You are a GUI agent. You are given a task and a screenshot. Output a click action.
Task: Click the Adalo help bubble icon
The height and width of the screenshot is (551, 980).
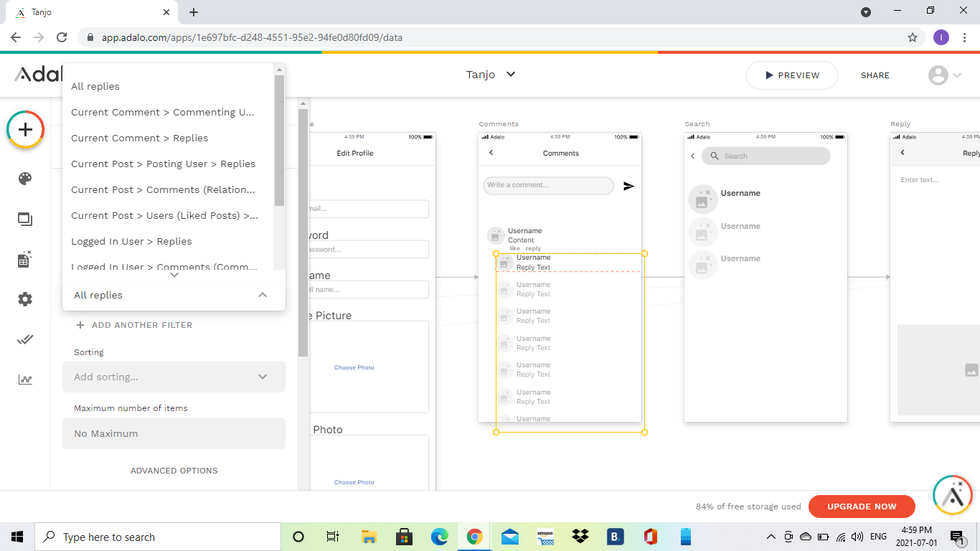(952, 494)
